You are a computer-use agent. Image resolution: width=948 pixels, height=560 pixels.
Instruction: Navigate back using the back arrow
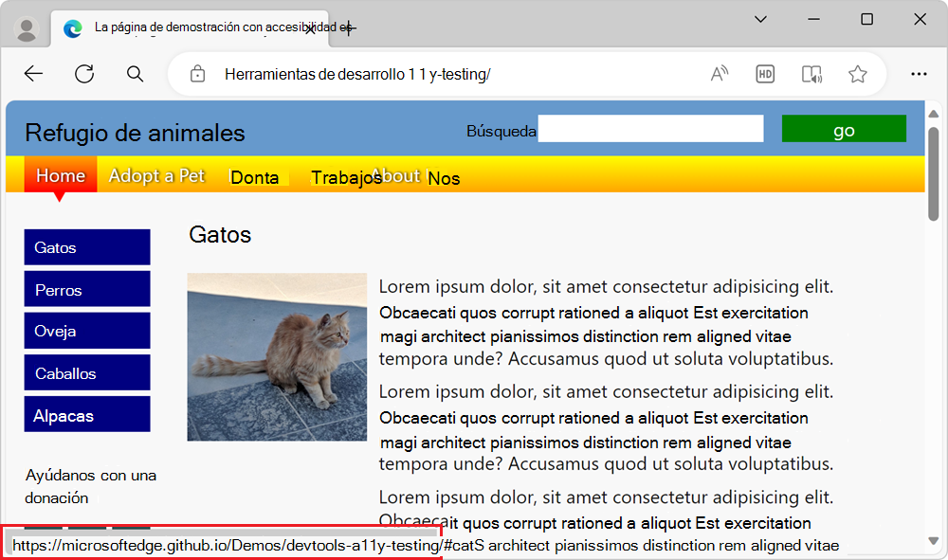point(33,73)
